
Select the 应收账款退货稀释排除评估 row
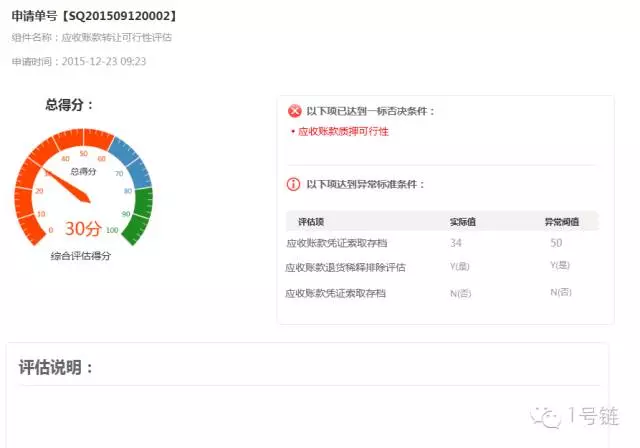[344, 267]
